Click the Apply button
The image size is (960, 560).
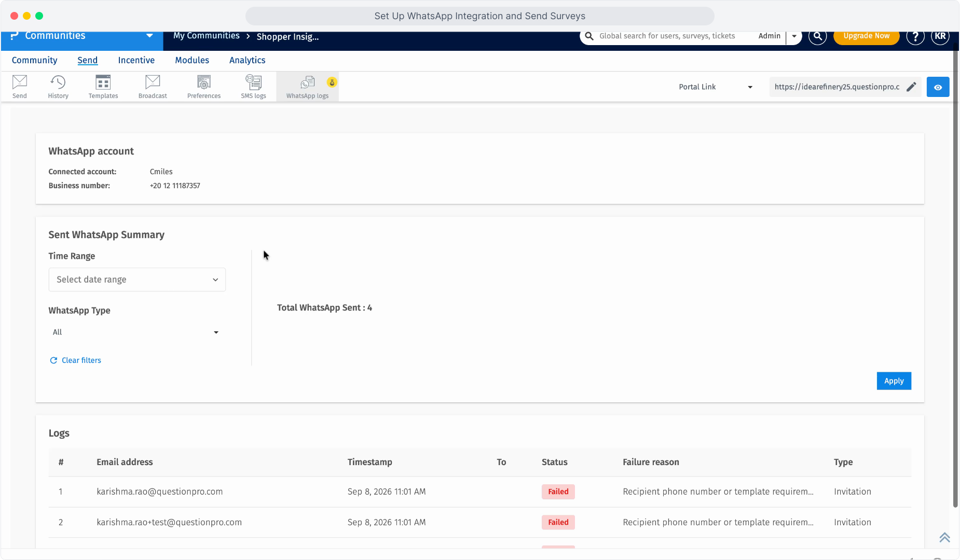pyautogui.click(x=894, y=381)
